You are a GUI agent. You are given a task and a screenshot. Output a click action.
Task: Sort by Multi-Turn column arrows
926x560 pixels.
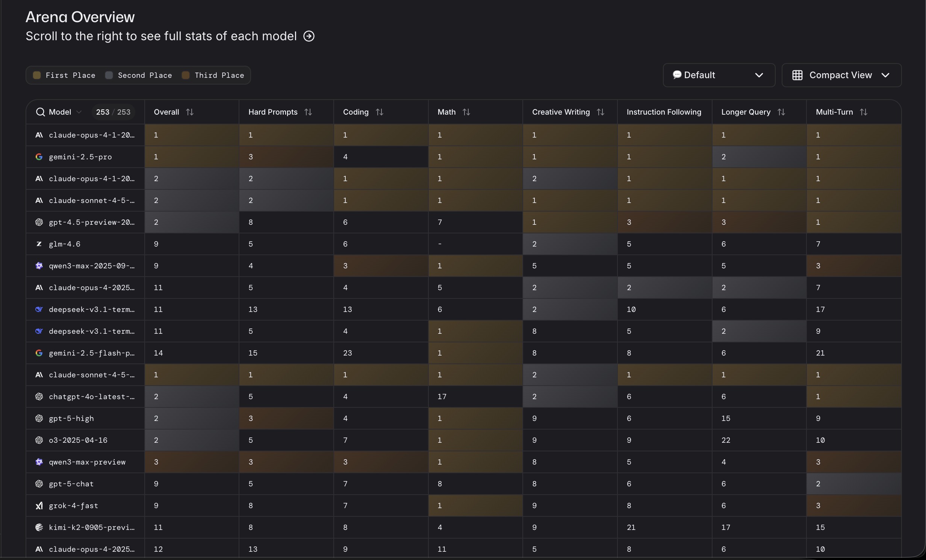click(x=864, y=112)
